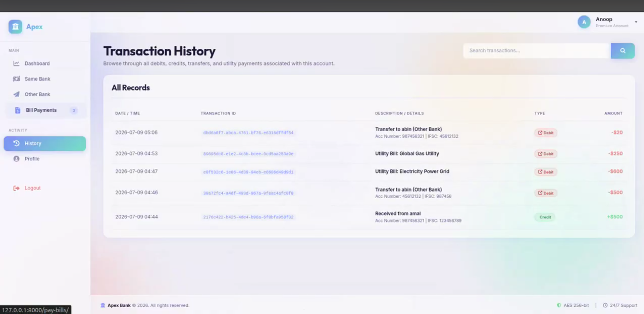Select the History menu item
Viewport: 644px width, 314px height.
coord(45,144)
